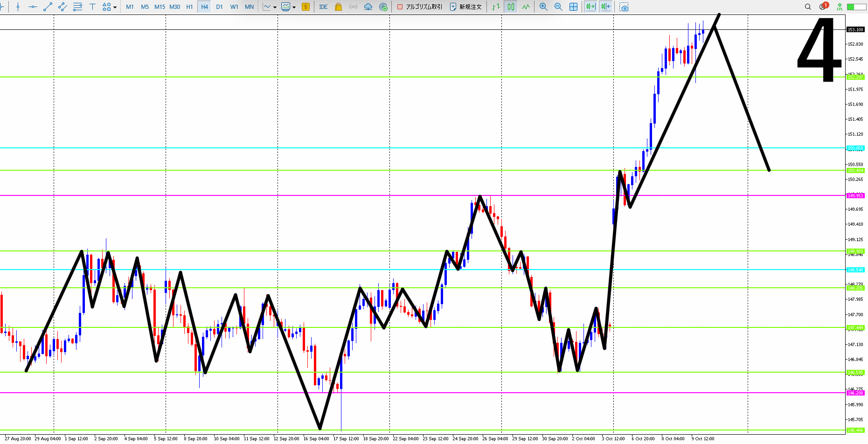
Task: Take a chart screenshot with camera icon
Action: tap(624, 7)
